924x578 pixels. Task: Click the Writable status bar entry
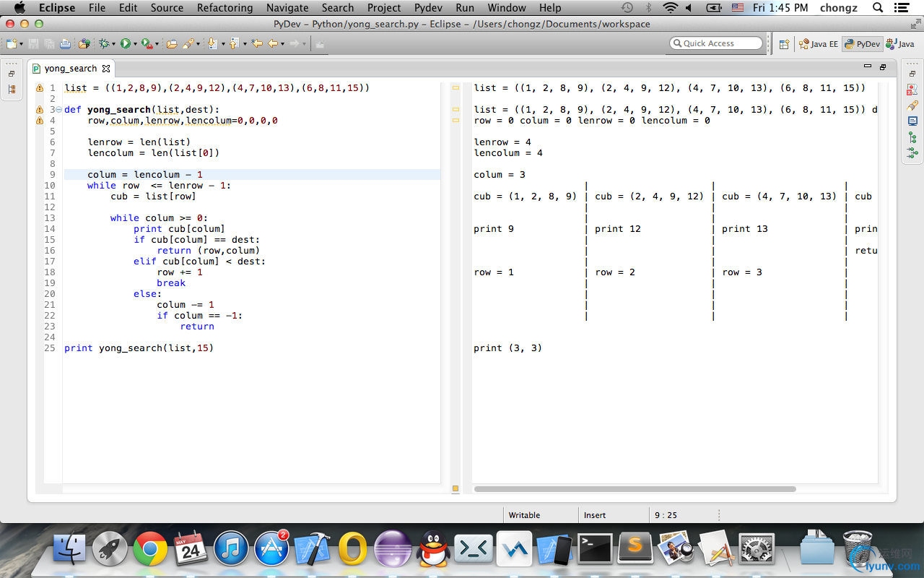525,515
